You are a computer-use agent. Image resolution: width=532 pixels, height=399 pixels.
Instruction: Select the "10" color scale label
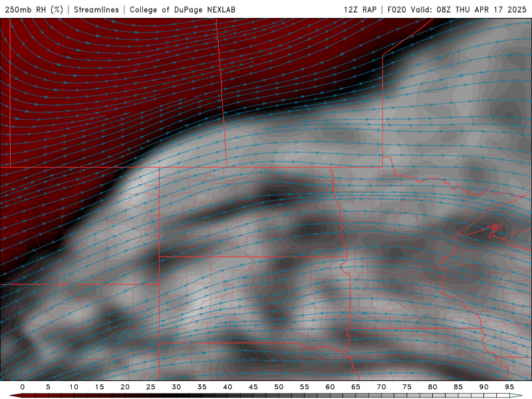74,387
